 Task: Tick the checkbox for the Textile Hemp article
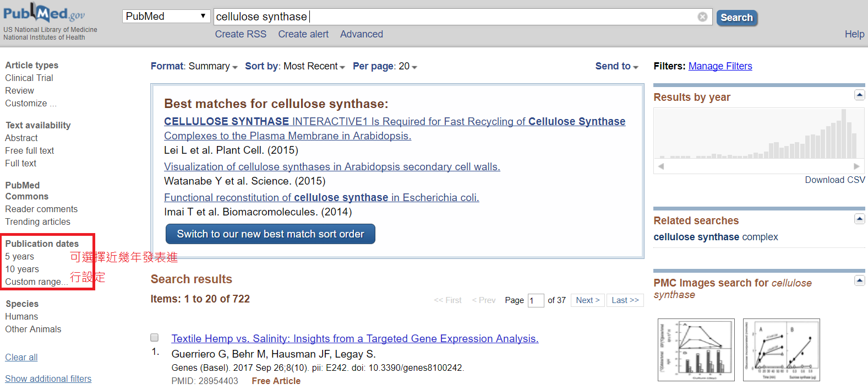155,338
